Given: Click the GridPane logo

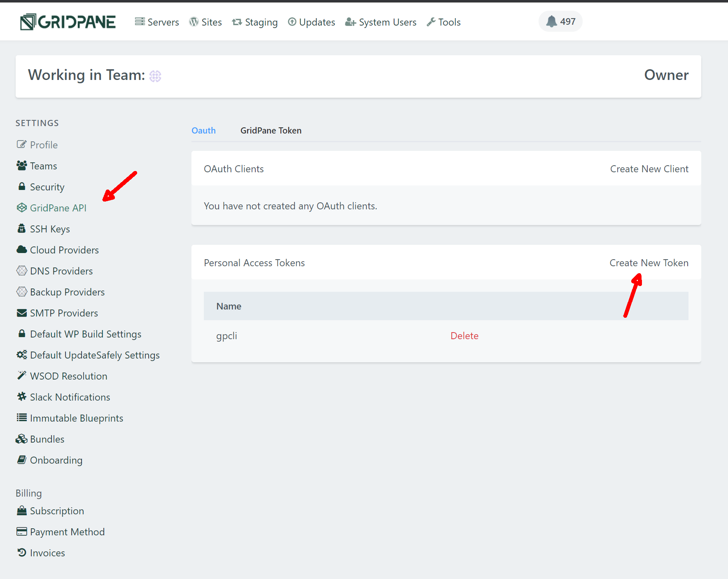Looking at the screenshot, I should pyautogui.click(x=67, y=21).
